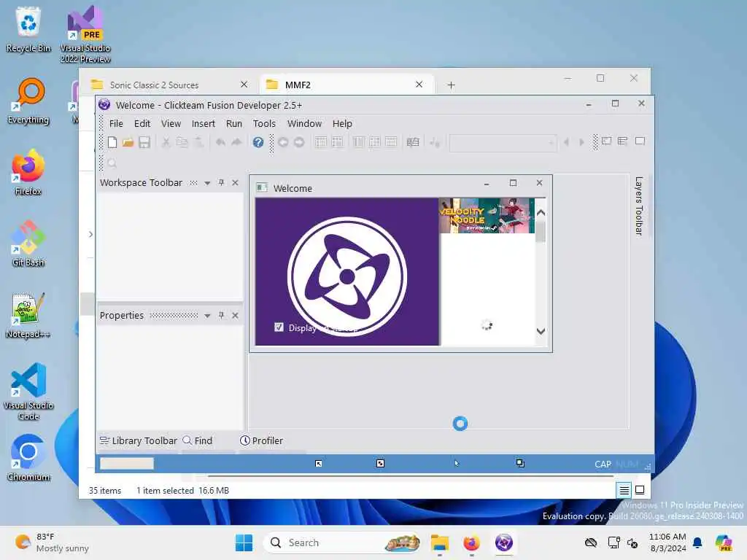
Task: Open the Run menu
Action: pyautogui.click(x=234, y=123)
